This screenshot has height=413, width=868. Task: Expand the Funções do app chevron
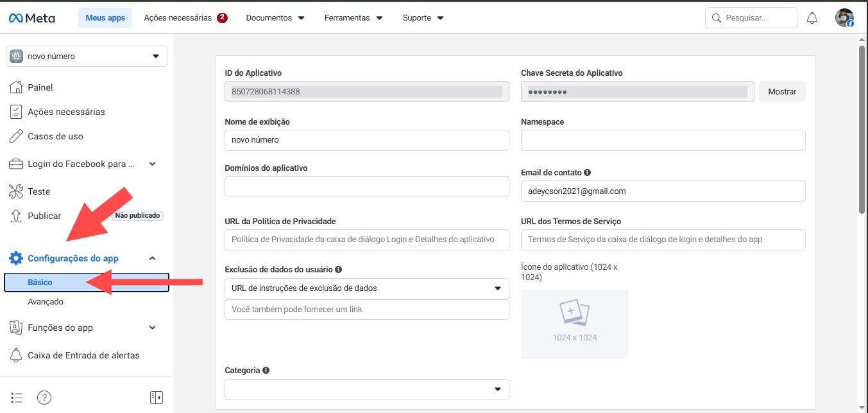(x=153, y=328)
